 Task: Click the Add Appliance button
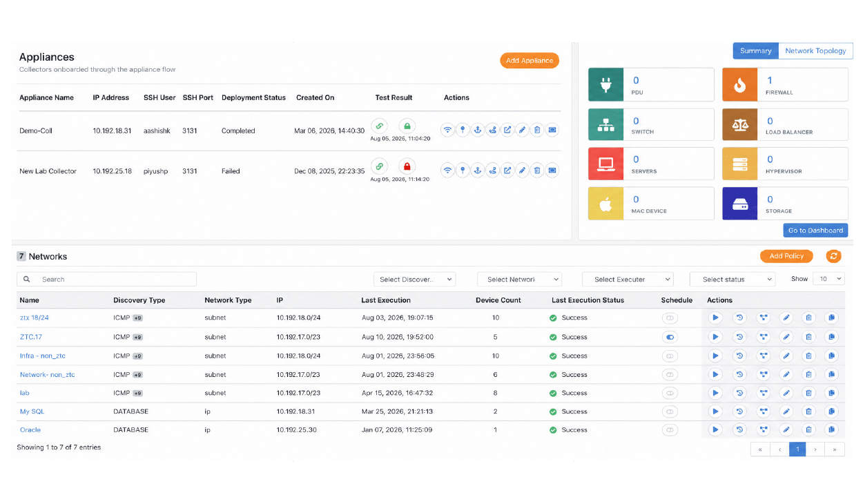click(530, 61)
